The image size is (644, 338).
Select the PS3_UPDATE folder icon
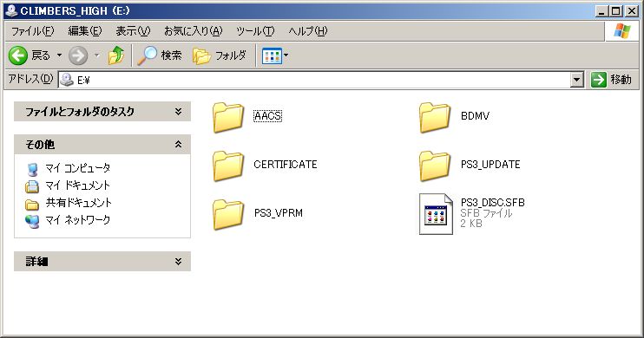[435, 166]
